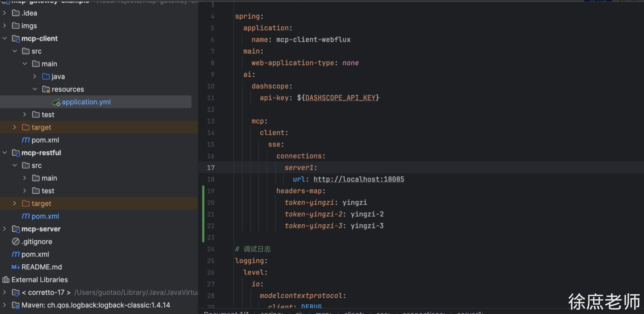Expand the corretto-17 JDK entry
The image size is (644, 314).
[x=5, y=292]
